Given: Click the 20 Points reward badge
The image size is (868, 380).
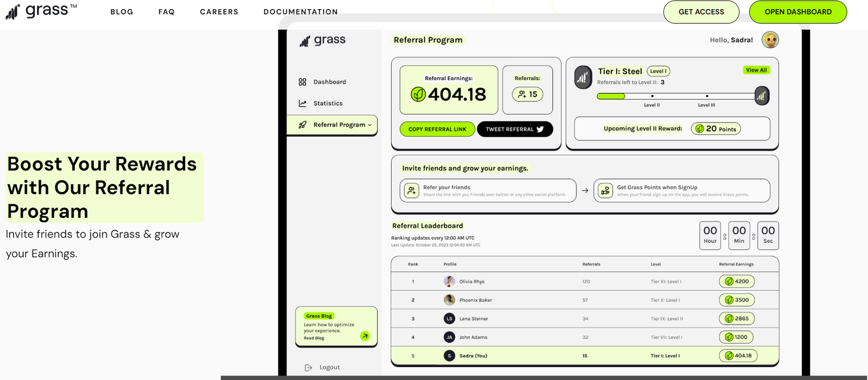Looking at the screenshot, I should click(716, 128).
